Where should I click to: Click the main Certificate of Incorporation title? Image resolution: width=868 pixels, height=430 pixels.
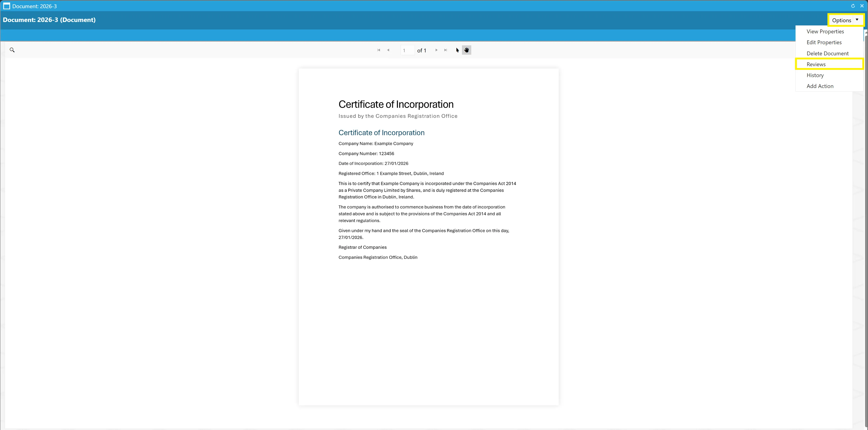click(x=396, y=104)
